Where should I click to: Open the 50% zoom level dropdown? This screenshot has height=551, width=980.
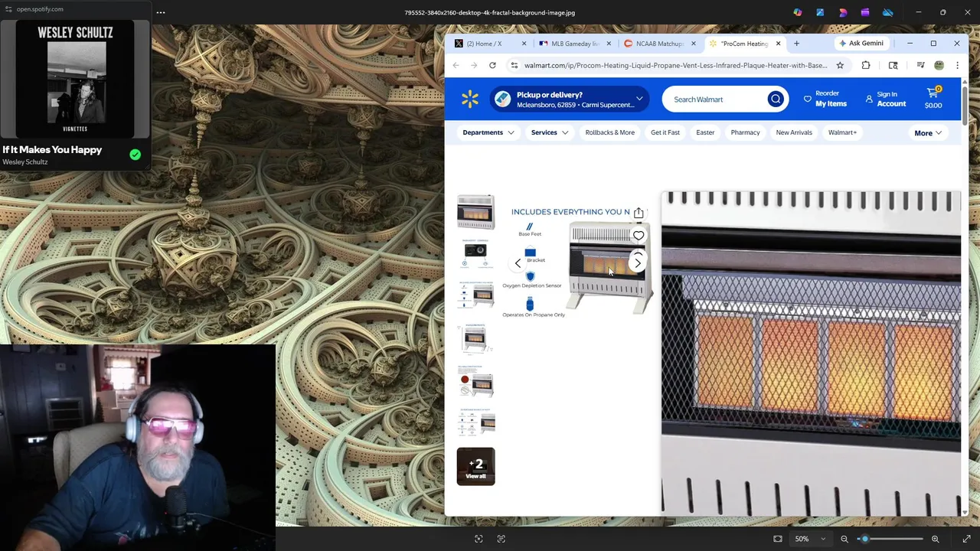pos(810,539)
